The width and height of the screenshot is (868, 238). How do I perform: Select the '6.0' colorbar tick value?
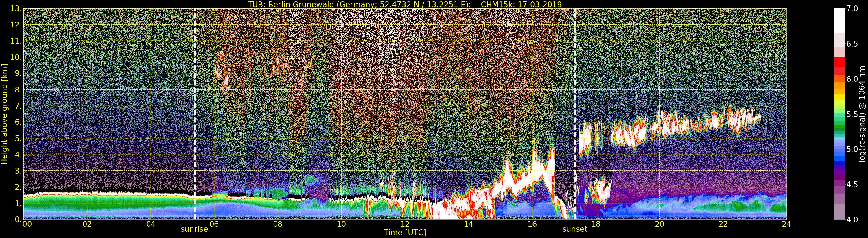pyautogui.click(x=852, y=79)
